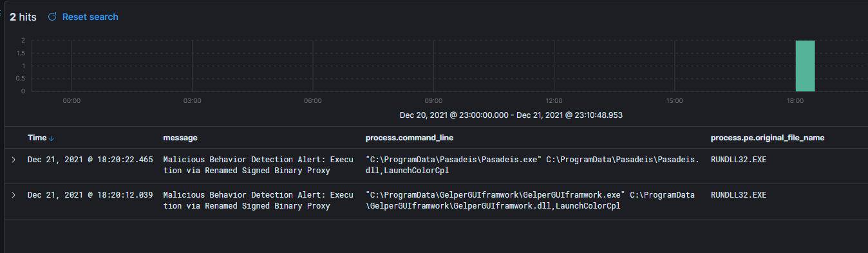Click the 2 hits count

(23, 17)
